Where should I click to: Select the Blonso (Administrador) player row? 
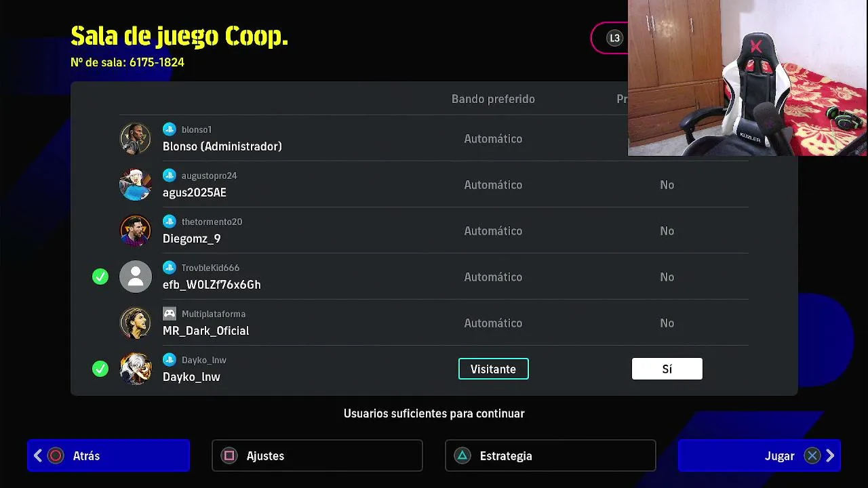(x=434, y=138)
